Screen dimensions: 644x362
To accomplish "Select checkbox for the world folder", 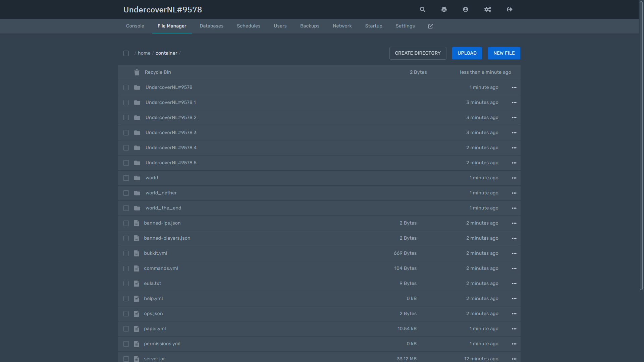I will coord(126,178).
